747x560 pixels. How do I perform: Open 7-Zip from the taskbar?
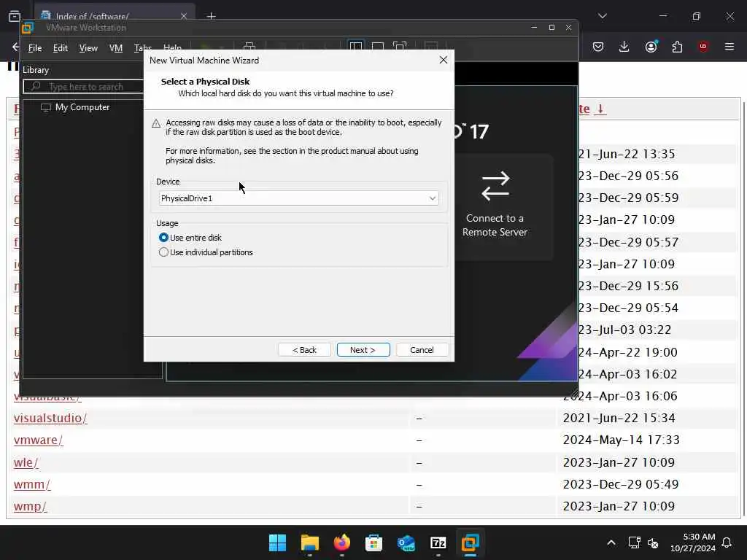tap(438, 542)
